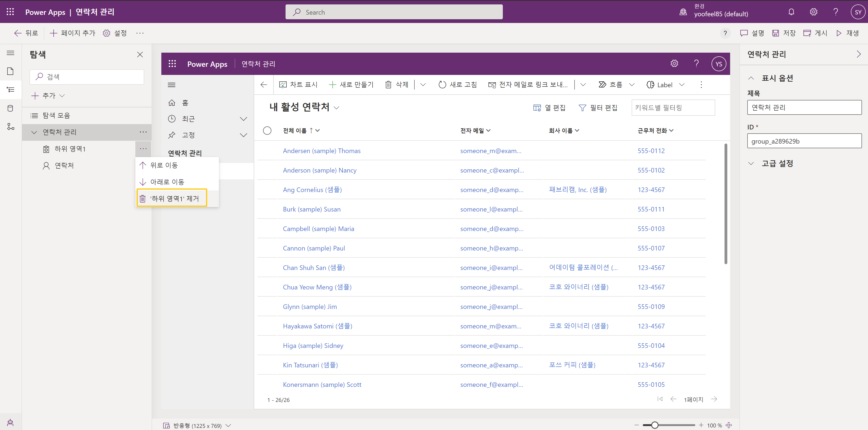Image resolution: width=868 pixels, height=430 pixels.
Task: Open the preview app settings gear
Action: click(674, 64)
